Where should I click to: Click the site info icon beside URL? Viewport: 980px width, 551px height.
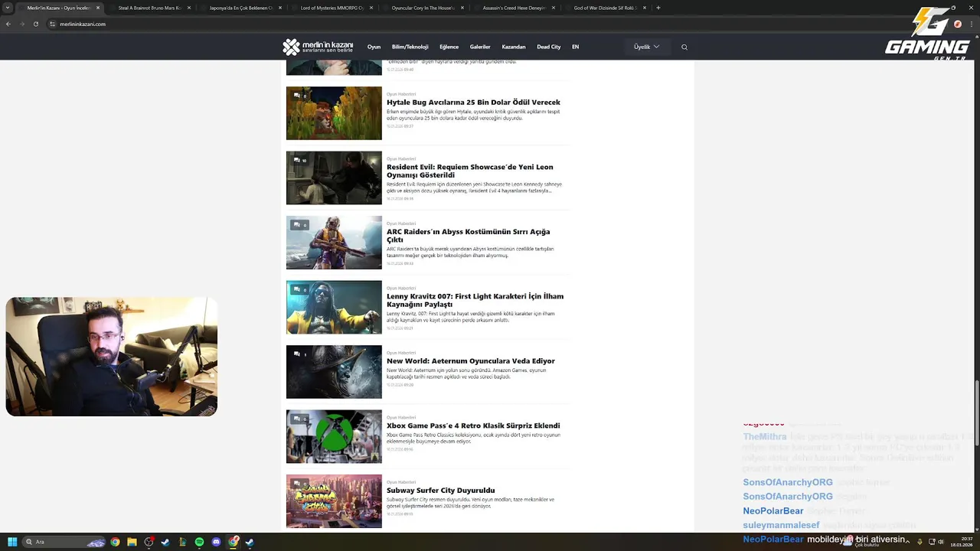tap(53, 24)
